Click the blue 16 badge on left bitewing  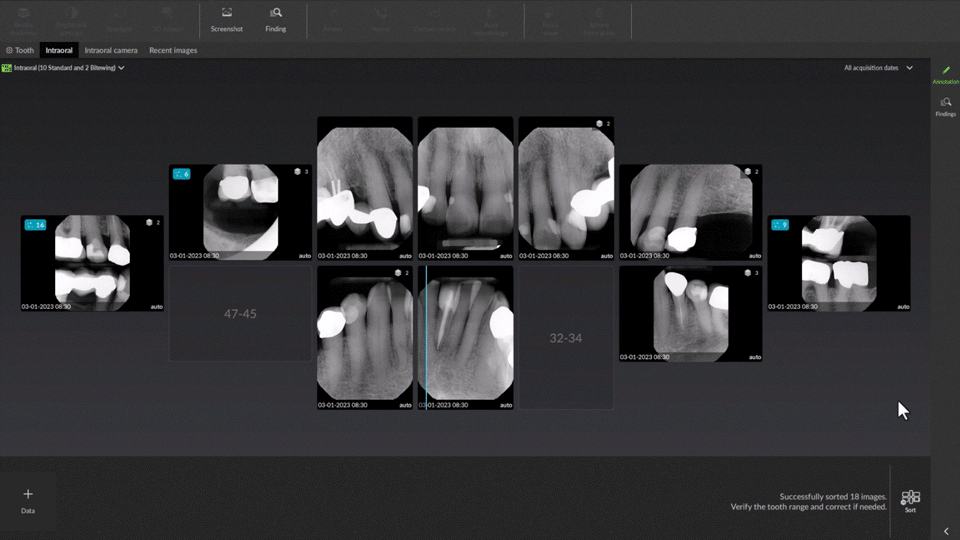35,225
